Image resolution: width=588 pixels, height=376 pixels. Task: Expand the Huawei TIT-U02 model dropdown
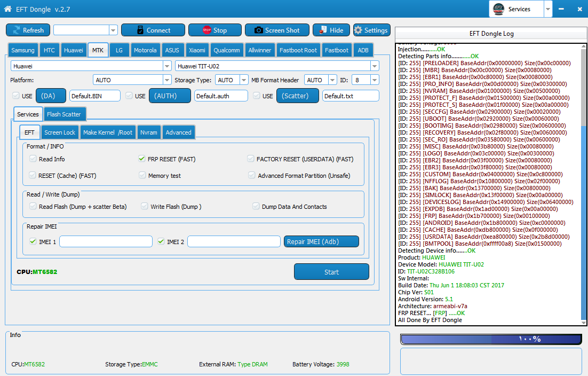[x=374, y=66]
